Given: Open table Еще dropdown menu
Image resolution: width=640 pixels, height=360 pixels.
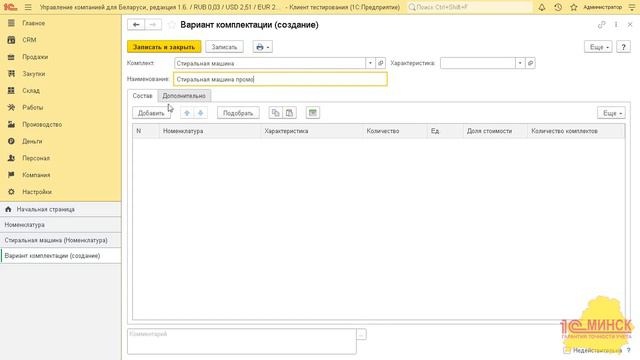Looking at the screenshot, I should (611, 113).
